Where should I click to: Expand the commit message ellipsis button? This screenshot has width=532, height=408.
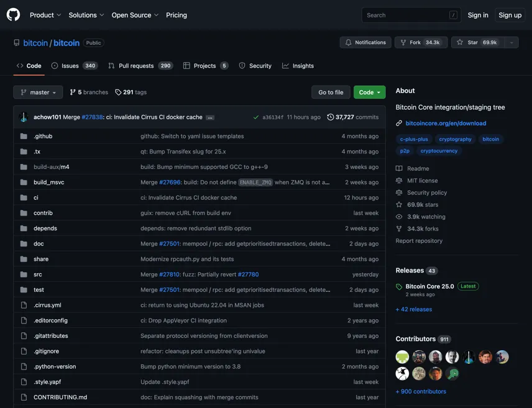(210, 118)
